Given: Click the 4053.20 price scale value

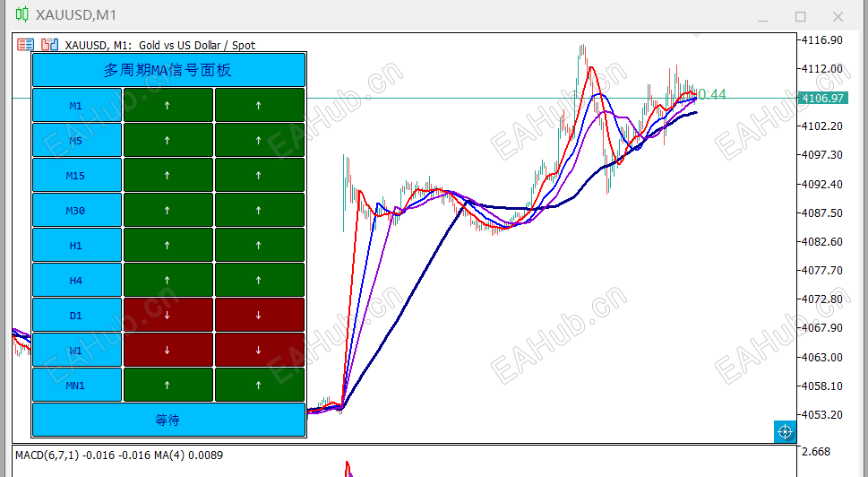Looking at the screenshot, I should tap(822, 415).
